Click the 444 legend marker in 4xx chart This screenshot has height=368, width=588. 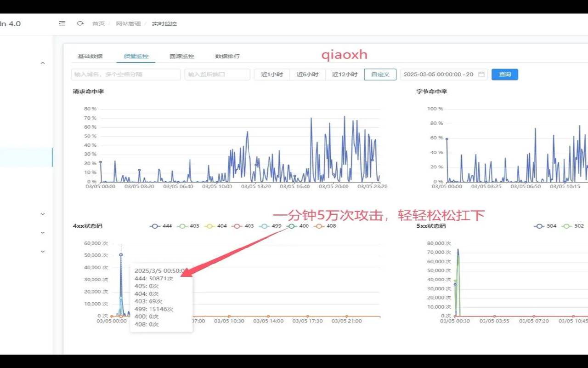155,226
